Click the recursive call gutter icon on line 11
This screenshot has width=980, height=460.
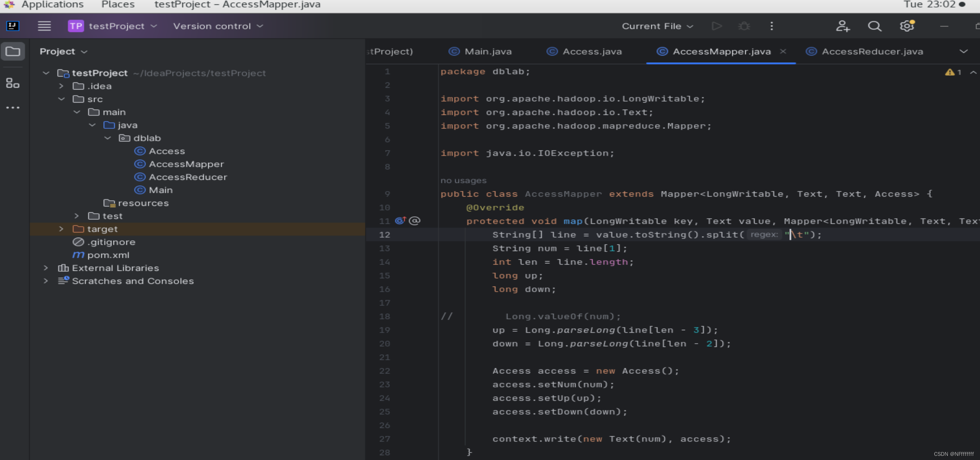click(x=414, y=220)
